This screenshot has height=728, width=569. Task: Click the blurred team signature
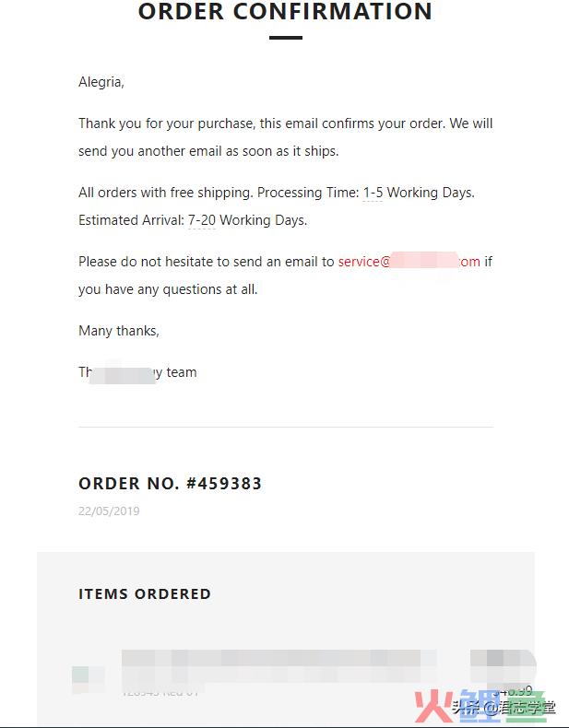tap(137, 372)
